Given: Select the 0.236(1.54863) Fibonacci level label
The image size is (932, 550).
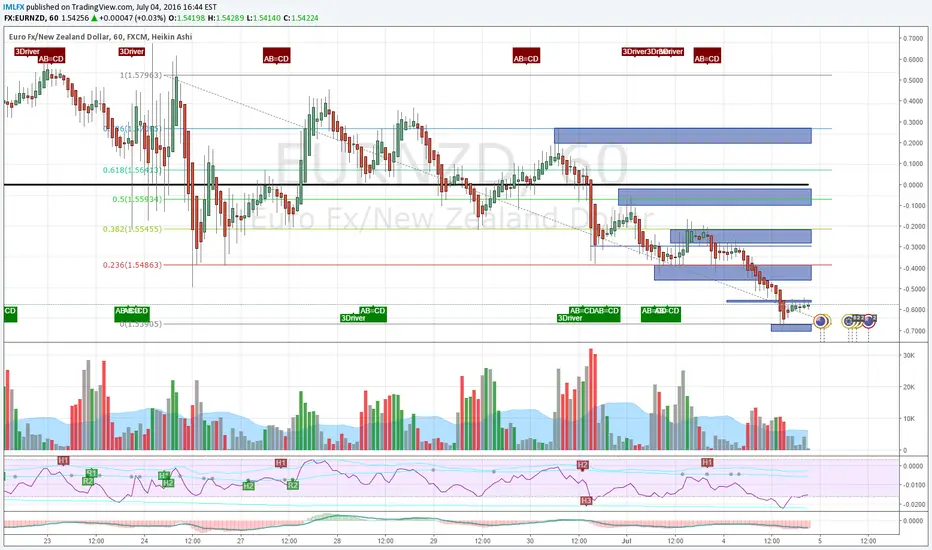Looking at the screenshot, I should click(x=132, y=265).
